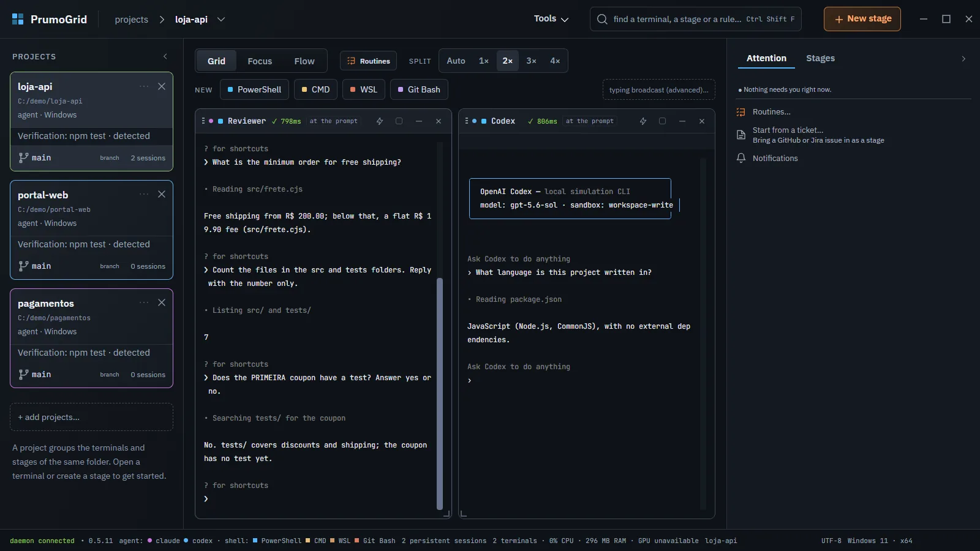Collapse the Projects sidebar

coord(165,56)
